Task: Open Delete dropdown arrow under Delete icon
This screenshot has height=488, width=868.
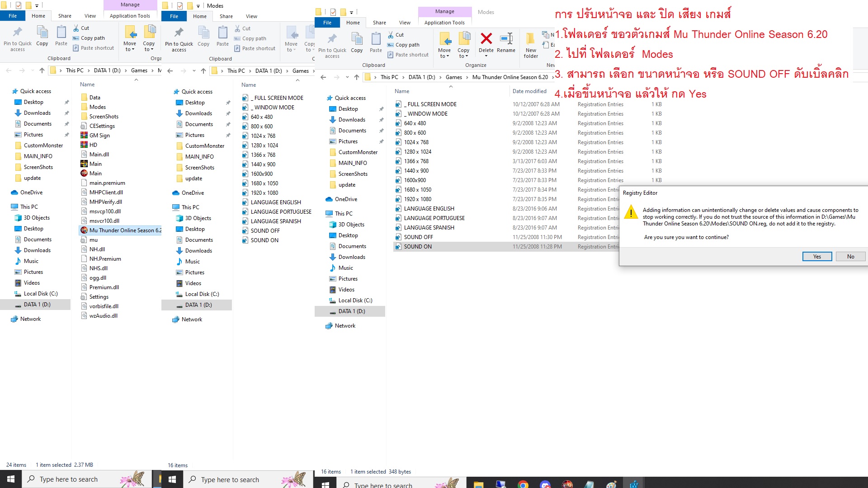Action: click(486, 56)
